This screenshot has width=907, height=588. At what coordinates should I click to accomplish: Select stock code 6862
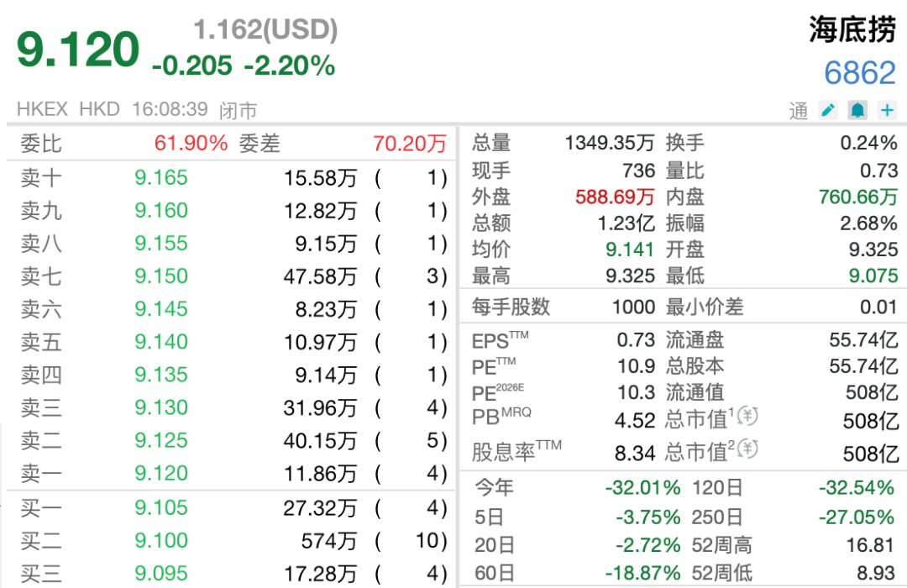point(860,74)
